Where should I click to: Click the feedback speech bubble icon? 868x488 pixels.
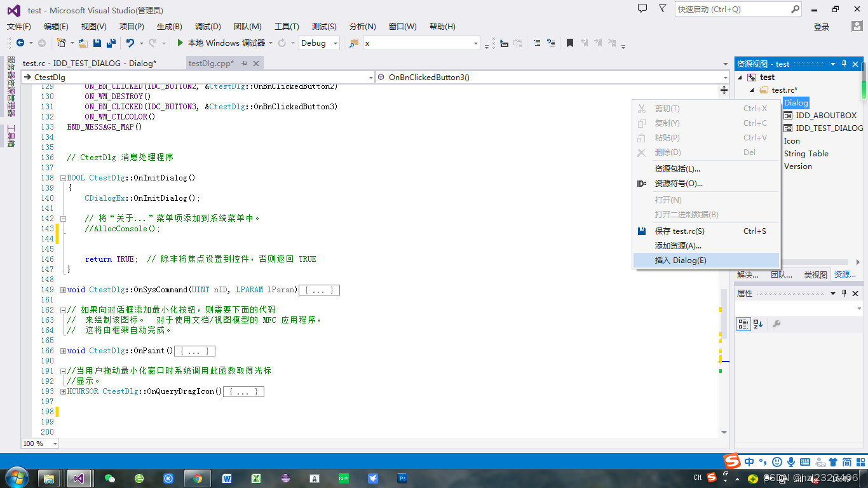(x=642, y=8)
